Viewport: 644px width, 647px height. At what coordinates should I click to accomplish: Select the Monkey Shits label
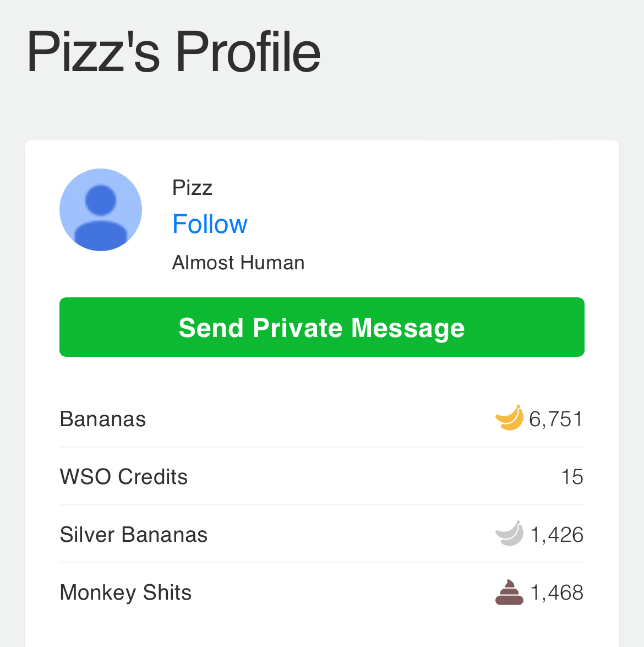click(125, 592)
